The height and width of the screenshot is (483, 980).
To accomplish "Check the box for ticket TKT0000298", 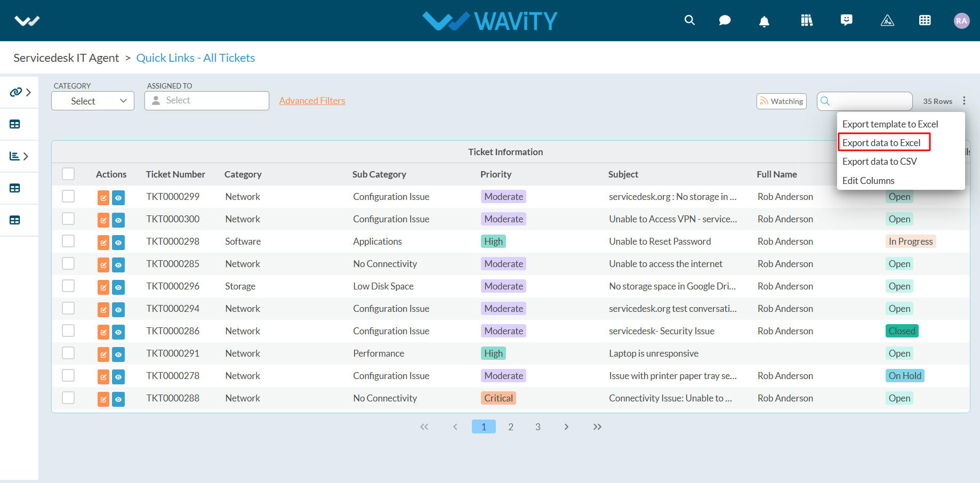I will point(68,241).
